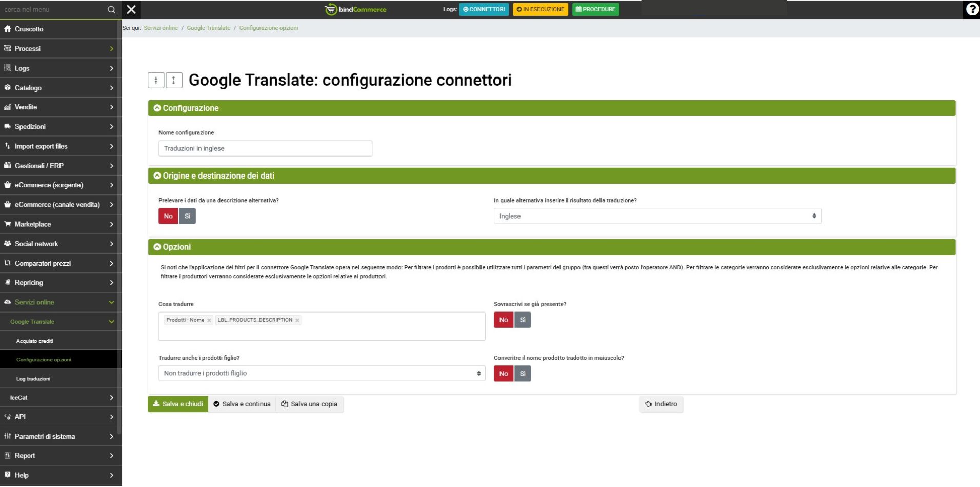Click the 'Salva e chiudi' button
This screenshot has width=980, height=487.
click(x=178, y=404)
